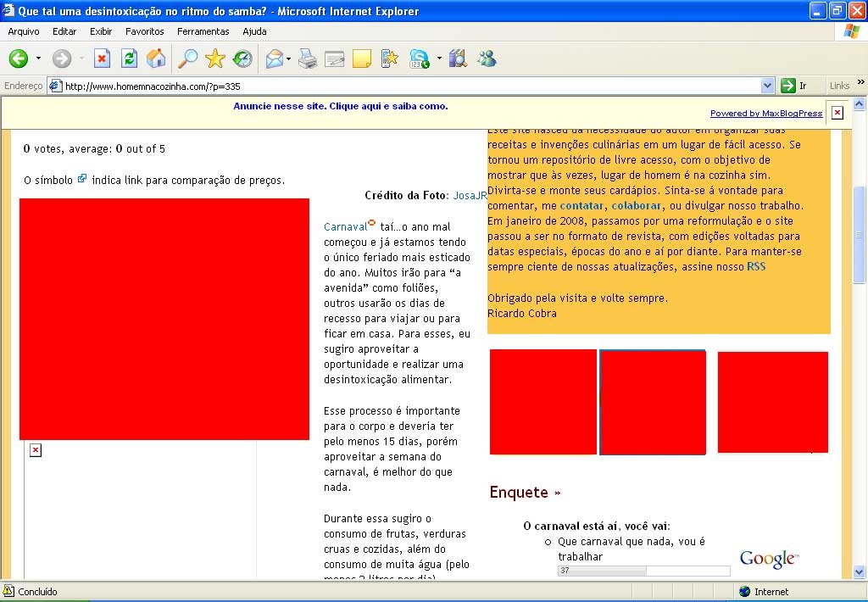Stop loading with the red X icon

[102, 59]
